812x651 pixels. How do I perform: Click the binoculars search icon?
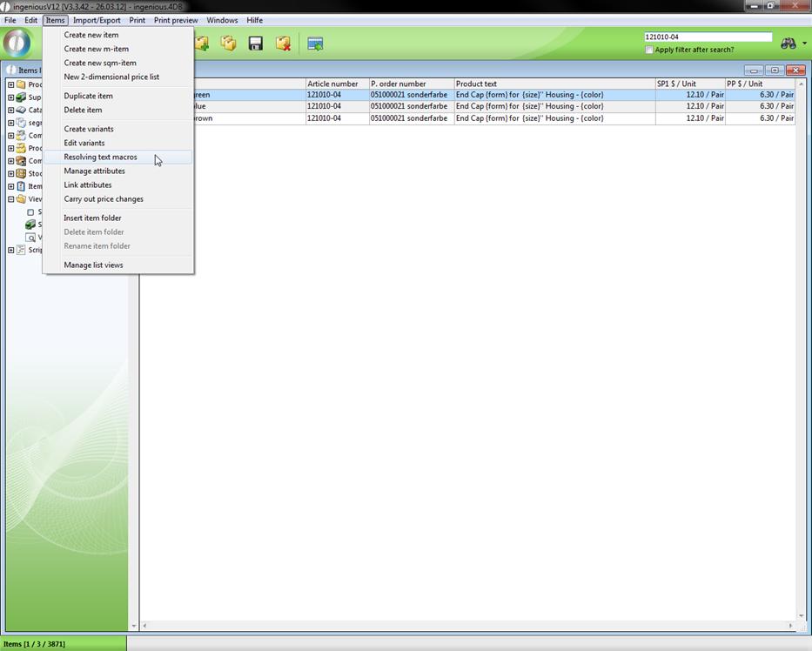point(788,44)
